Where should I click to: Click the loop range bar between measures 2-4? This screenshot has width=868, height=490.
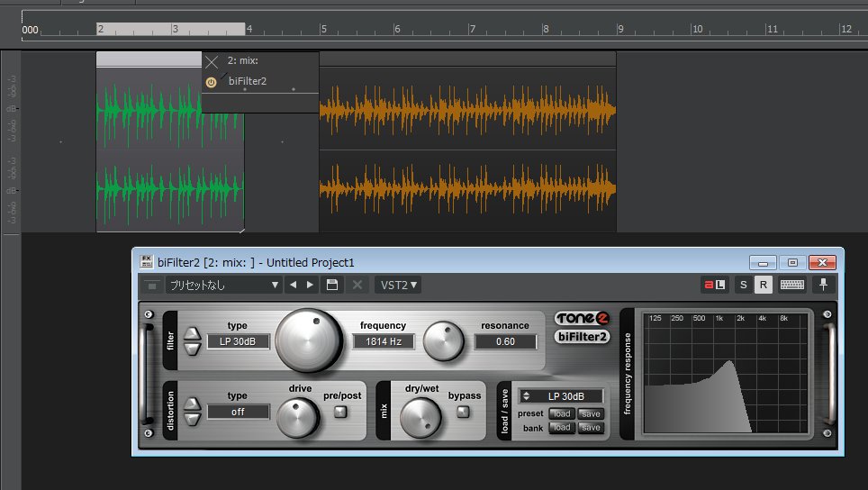click(x=171, y=29)
